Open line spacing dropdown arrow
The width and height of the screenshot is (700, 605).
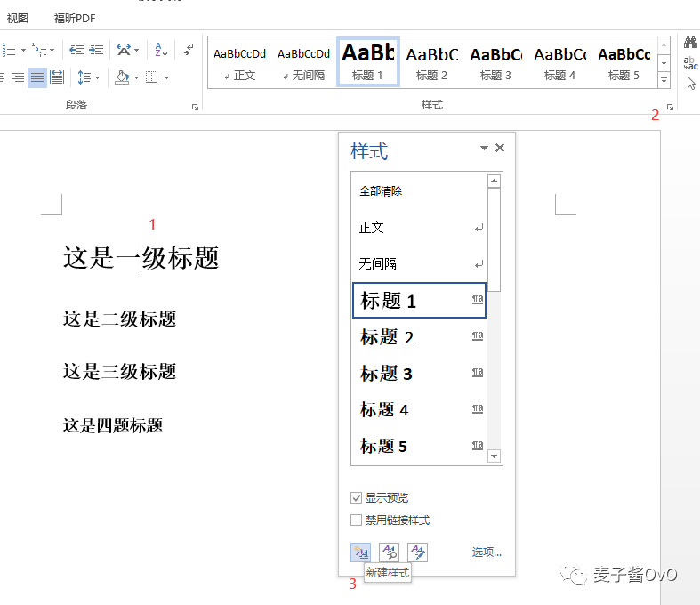97,77
